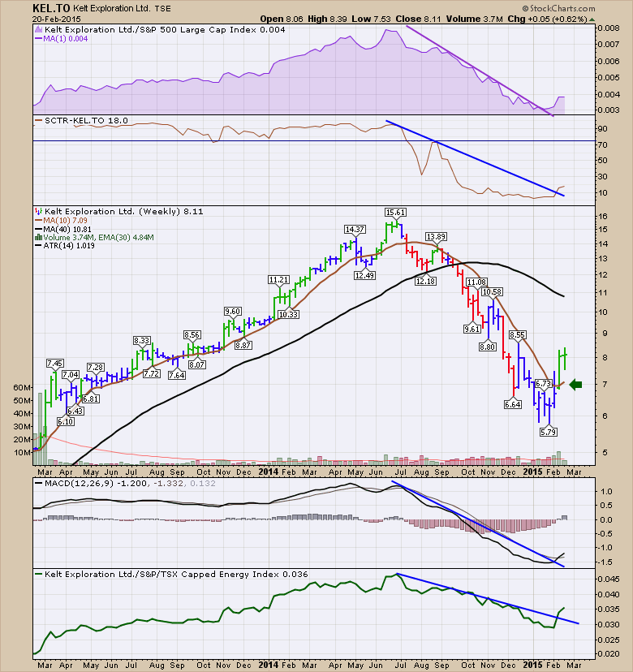Click the 9.61 price label

click(x=472, y=329)
